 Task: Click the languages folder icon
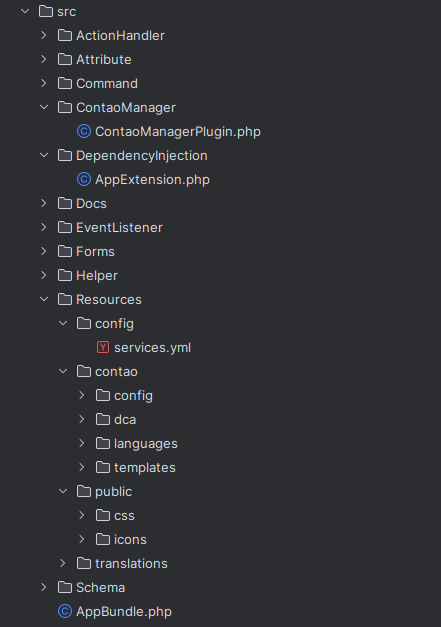pos(103,443)
